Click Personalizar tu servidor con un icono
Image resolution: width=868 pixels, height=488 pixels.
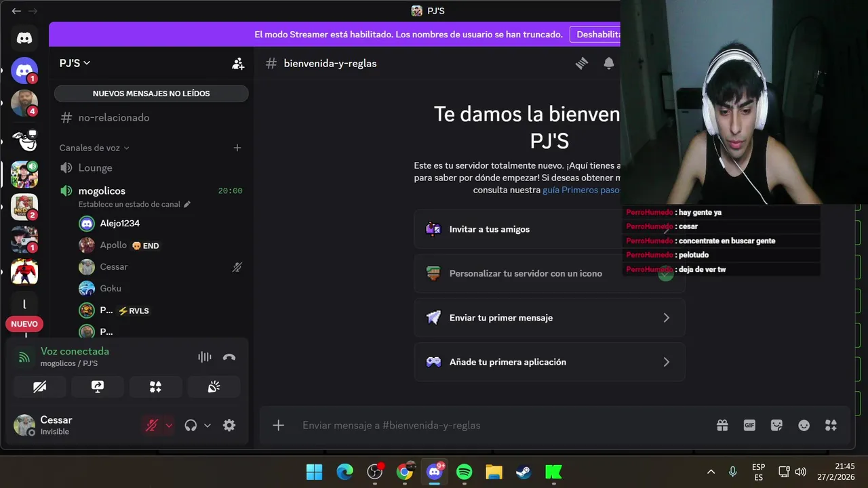pyautogui.click(x=549, y=273)
